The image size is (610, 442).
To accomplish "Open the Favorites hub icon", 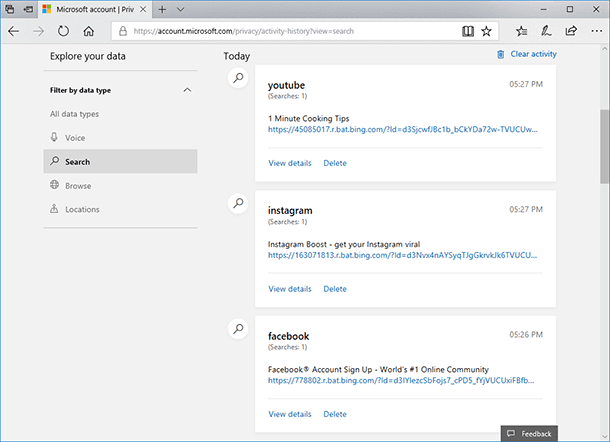I will click(521, 31).
